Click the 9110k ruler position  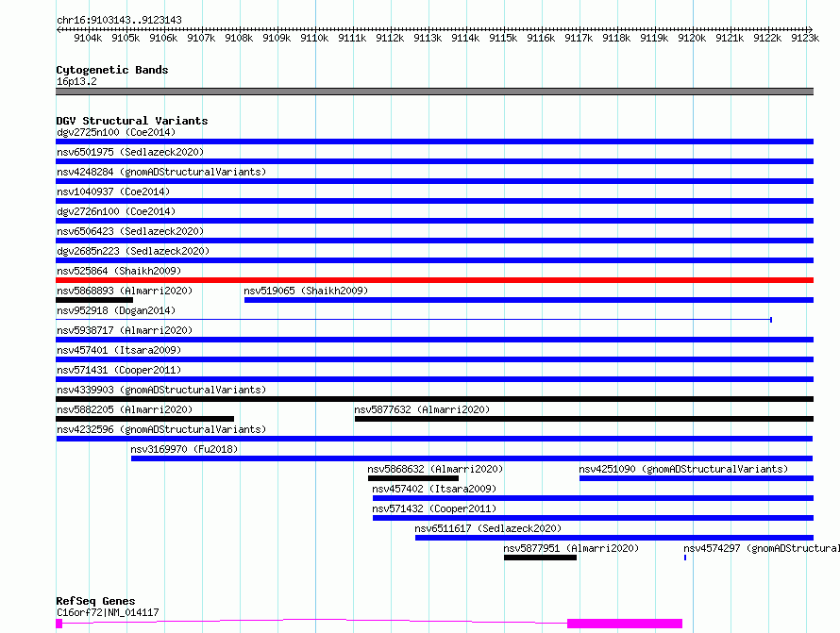coord(314,38)
